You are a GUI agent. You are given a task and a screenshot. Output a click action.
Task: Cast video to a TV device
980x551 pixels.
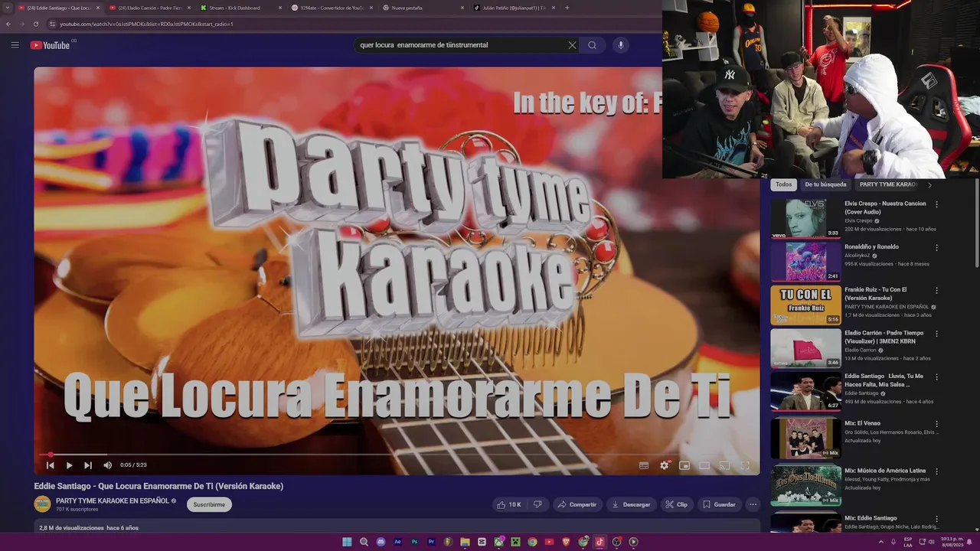coord(724,465)
